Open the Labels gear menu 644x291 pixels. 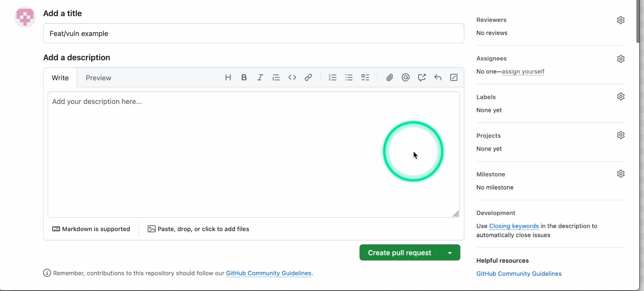point(621,97)
